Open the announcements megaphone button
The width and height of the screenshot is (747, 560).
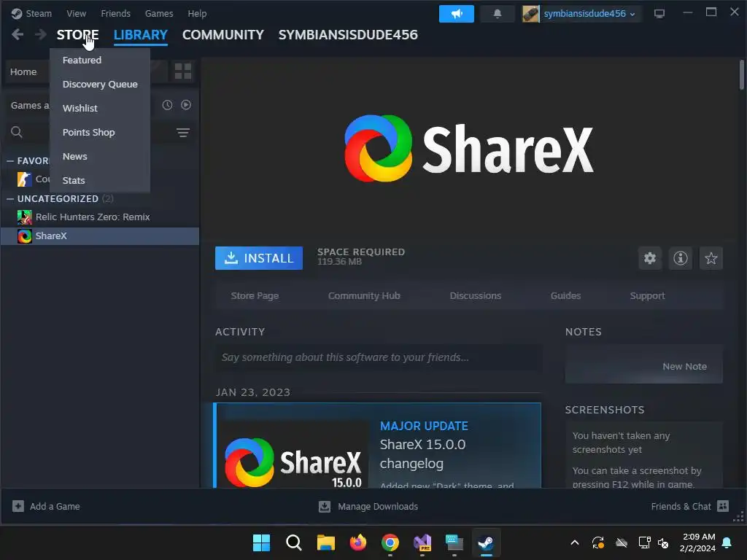[457, 14]
